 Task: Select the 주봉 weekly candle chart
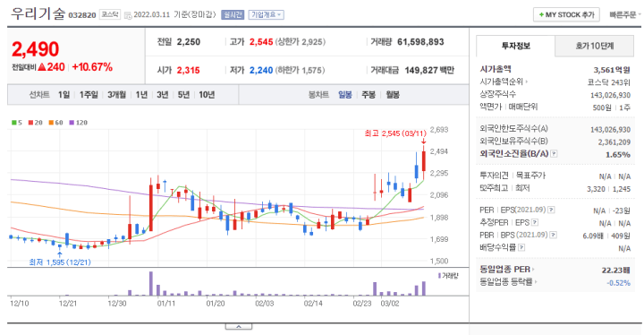(x=369, y=95)
